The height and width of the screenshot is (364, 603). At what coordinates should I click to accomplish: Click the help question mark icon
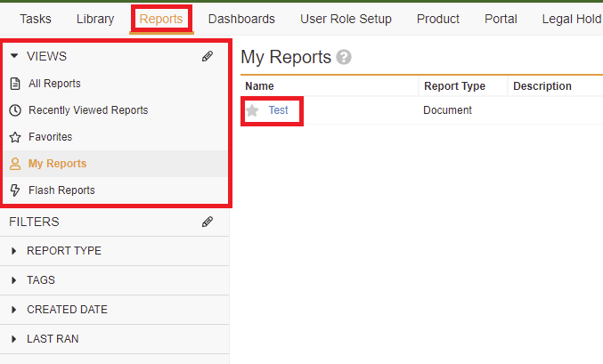click(x=344, y=57)
